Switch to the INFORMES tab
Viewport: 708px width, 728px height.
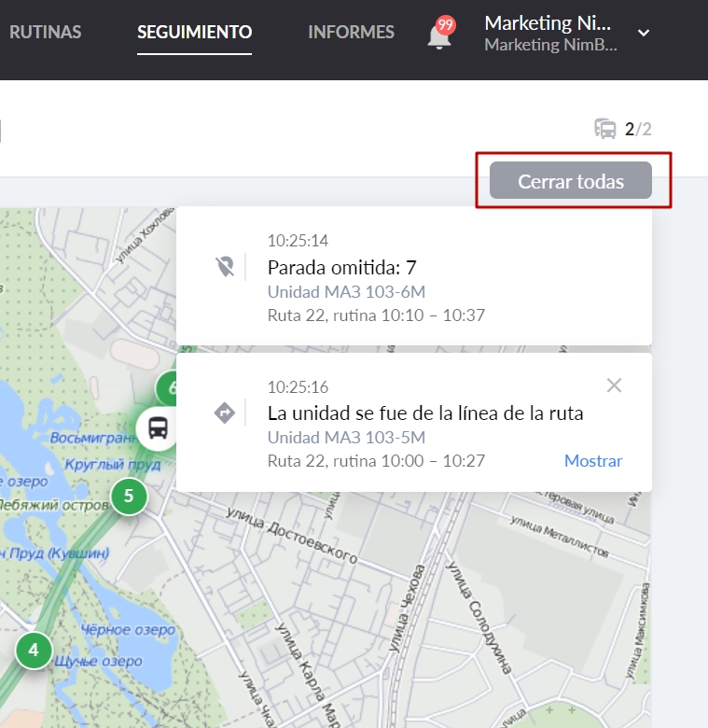352,32
